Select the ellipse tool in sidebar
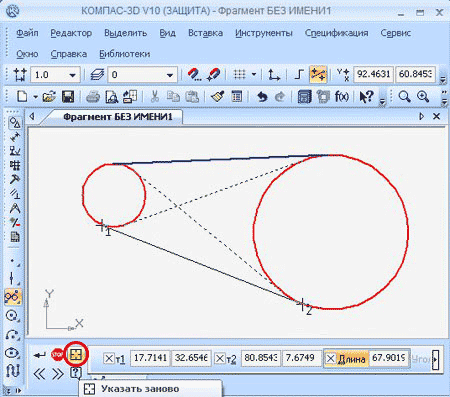 point(13,353)
